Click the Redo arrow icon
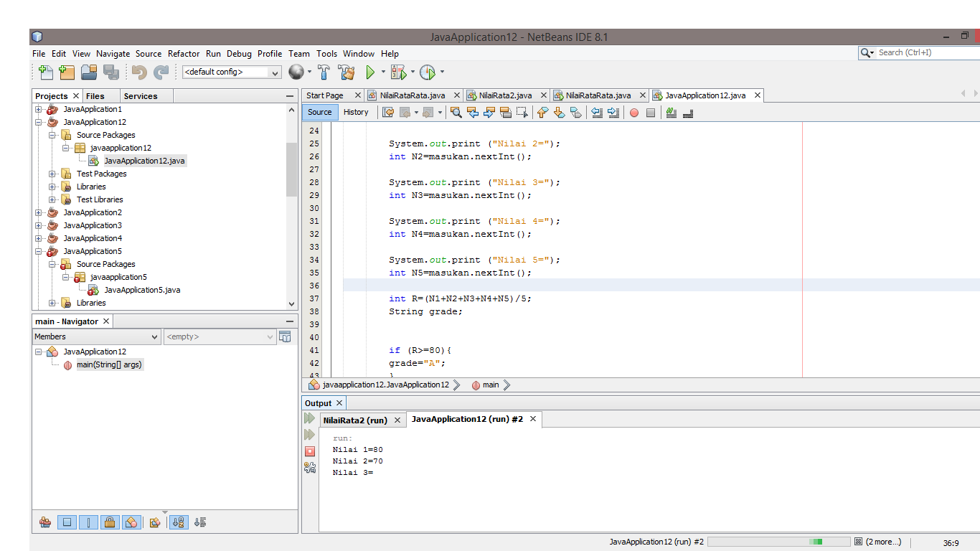The image size is (980, 551). point(161,72)
